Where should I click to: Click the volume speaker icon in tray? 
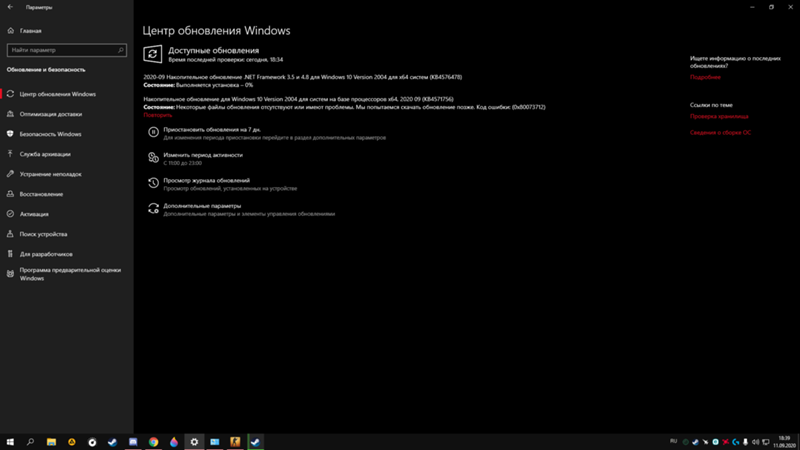(755, 442)
